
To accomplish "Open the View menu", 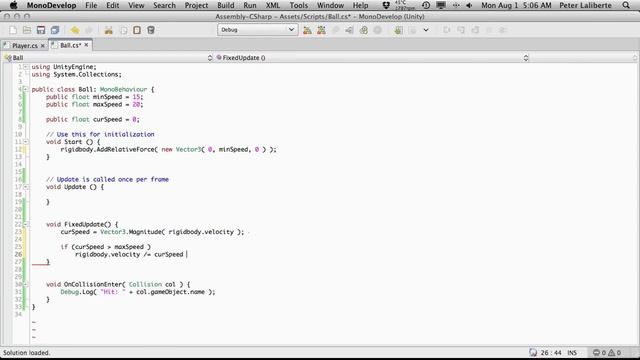I will click(136, 5).
